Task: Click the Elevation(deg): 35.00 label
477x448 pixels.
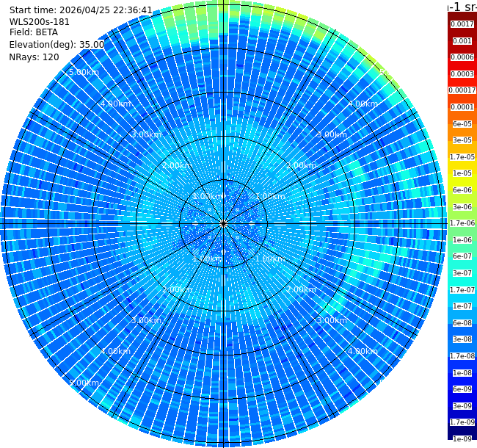Action: click(x=57, y=45)
